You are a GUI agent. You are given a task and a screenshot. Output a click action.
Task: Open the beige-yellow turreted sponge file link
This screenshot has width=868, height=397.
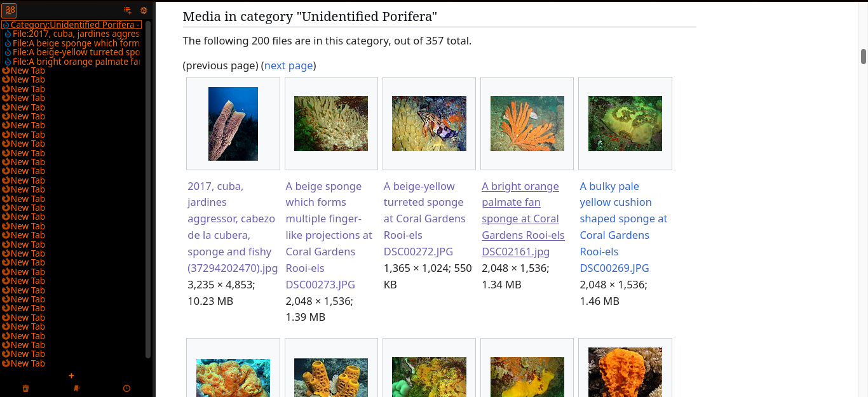coord(424,219)
